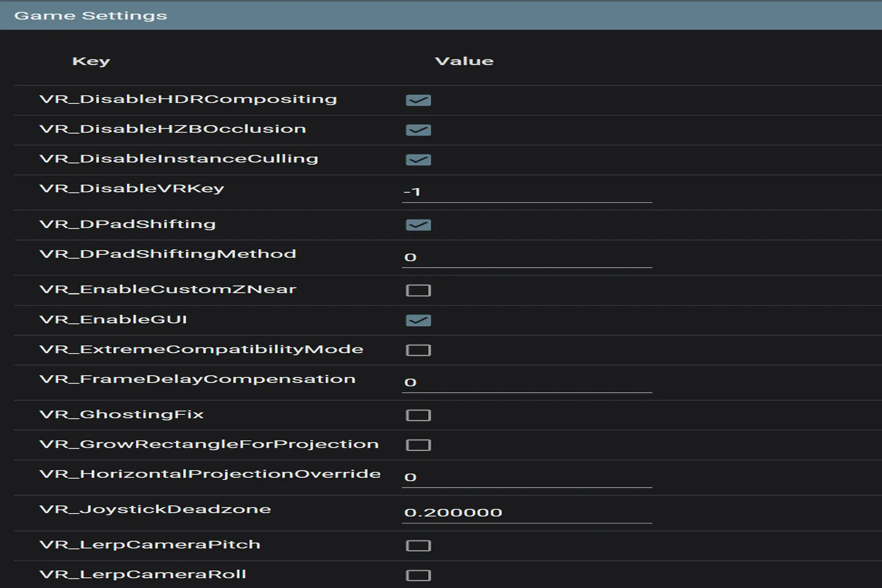882x588 pixels.
Task: Uncheck VR_DisableHDRCompositing checkbox
Action: click(418, 100)
